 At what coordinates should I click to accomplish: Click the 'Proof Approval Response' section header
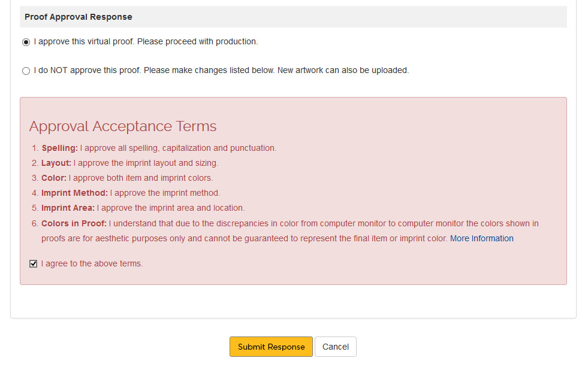tap(79, 17)
